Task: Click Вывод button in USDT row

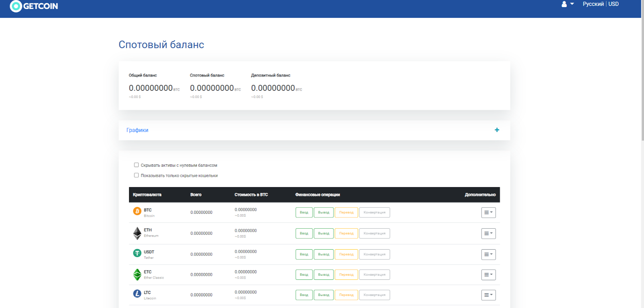Action: (x=324, y=254)
